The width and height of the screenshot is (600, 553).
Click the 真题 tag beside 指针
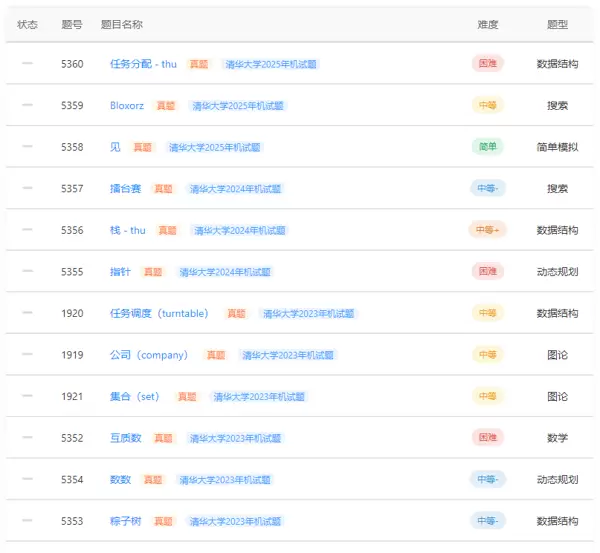(x=153, y=272)
